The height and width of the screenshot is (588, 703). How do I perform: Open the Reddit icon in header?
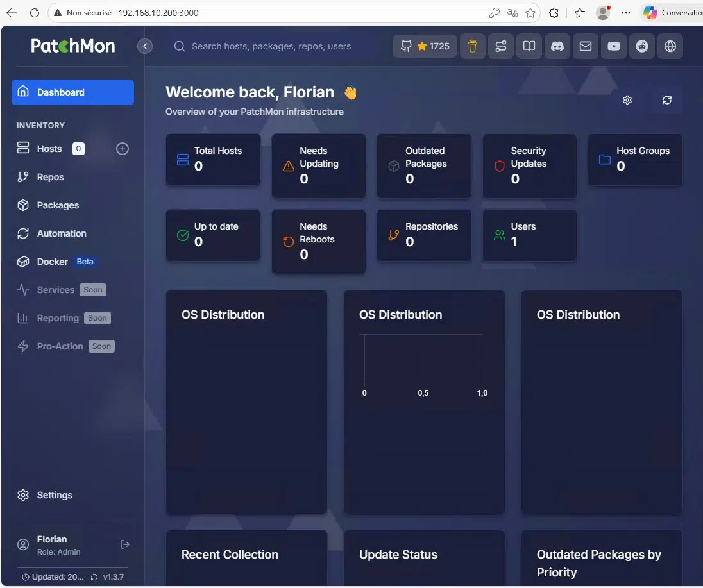(642, 46)
